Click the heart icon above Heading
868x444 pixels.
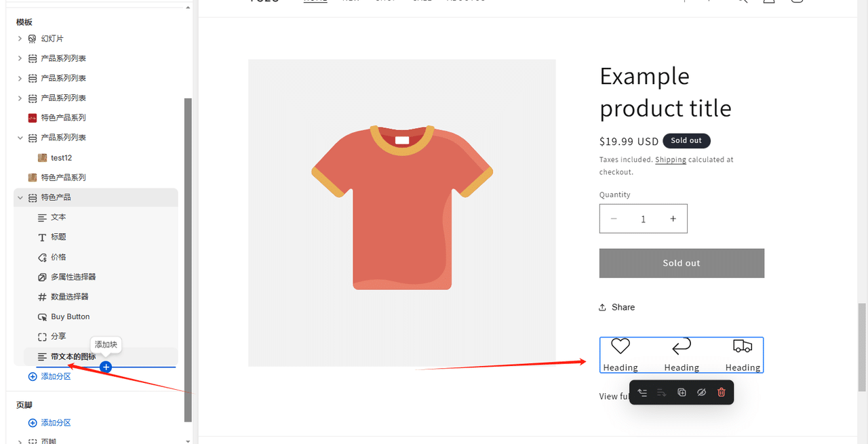(x=620, y=346)
